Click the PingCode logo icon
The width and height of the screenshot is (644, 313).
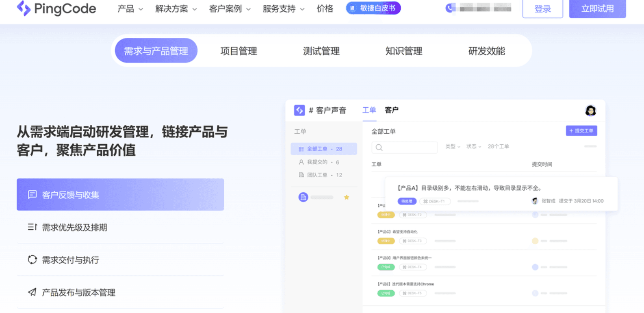click(24, 8)
